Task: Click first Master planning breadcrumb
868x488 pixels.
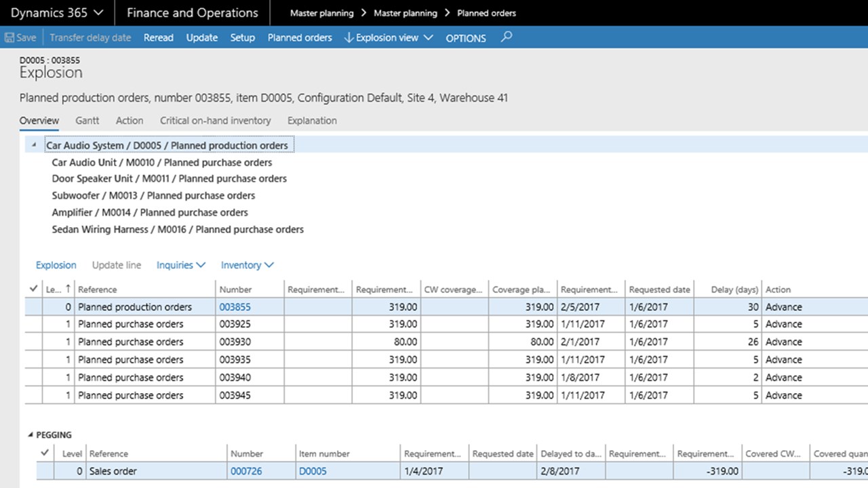Action: click(x=321, y=13)
